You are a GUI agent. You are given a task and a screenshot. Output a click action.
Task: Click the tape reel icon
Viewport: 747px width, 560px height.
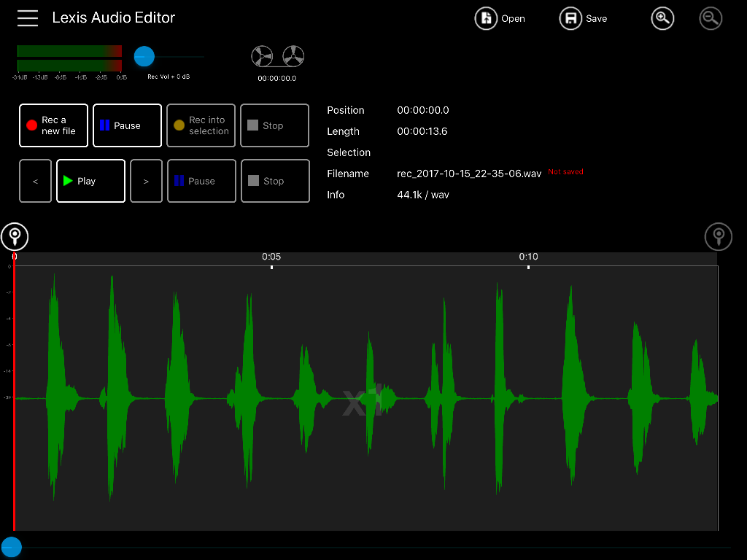point(278,56)
